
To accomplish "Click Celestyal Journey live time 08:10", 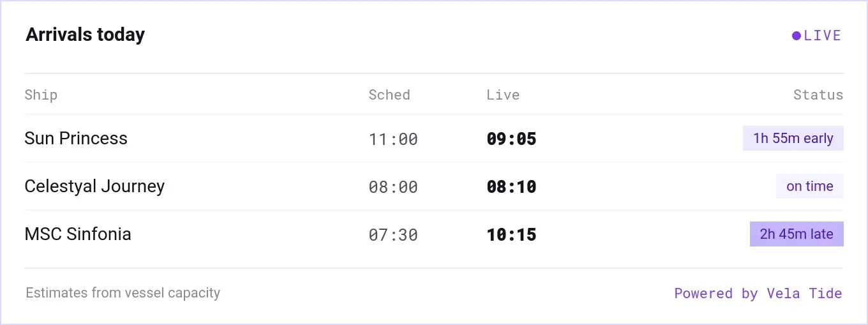I will pyautogui.click(x=511, y=187).
